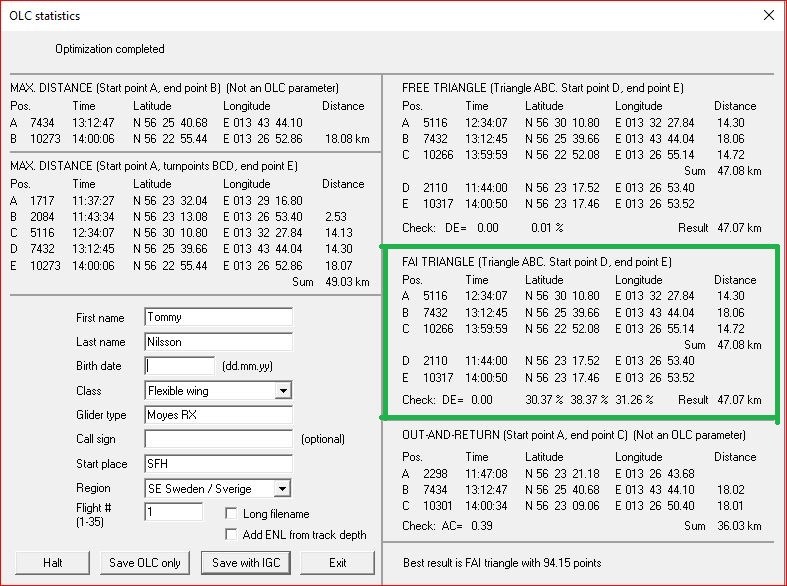Click into the Birth date field

tap(179, 366)
